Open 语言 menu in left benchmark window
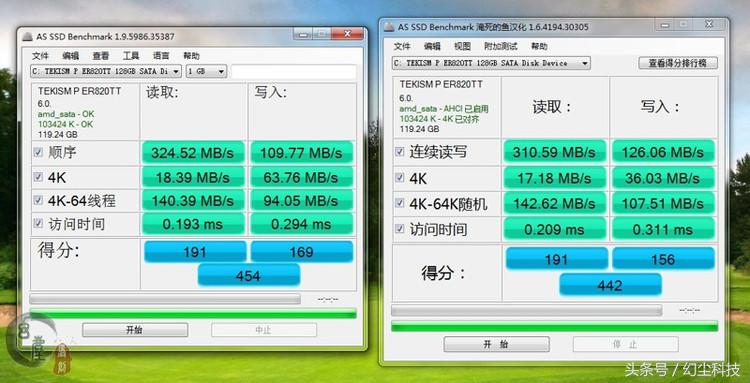 point(161,56)
